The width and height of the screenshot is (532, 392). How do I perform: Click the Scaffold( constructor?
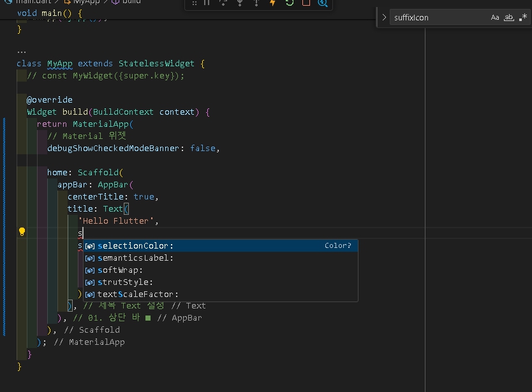click(100, 172)
